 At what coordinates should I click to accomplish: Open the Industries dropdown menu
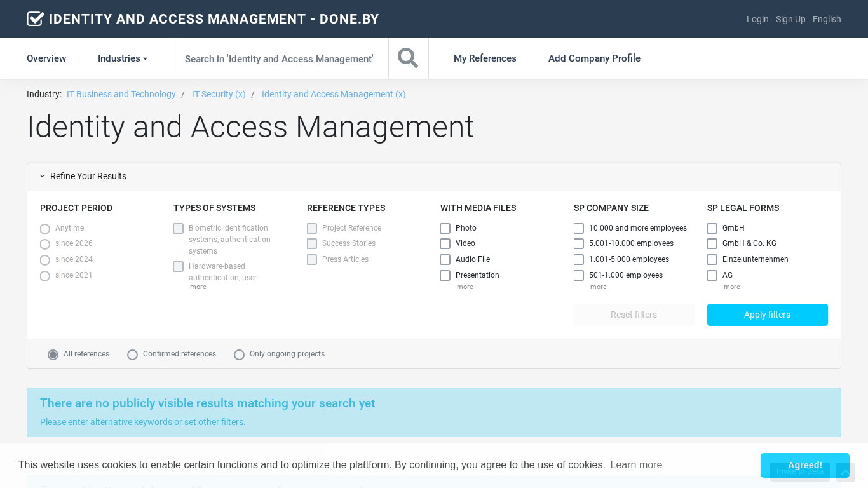click(122, 58)
